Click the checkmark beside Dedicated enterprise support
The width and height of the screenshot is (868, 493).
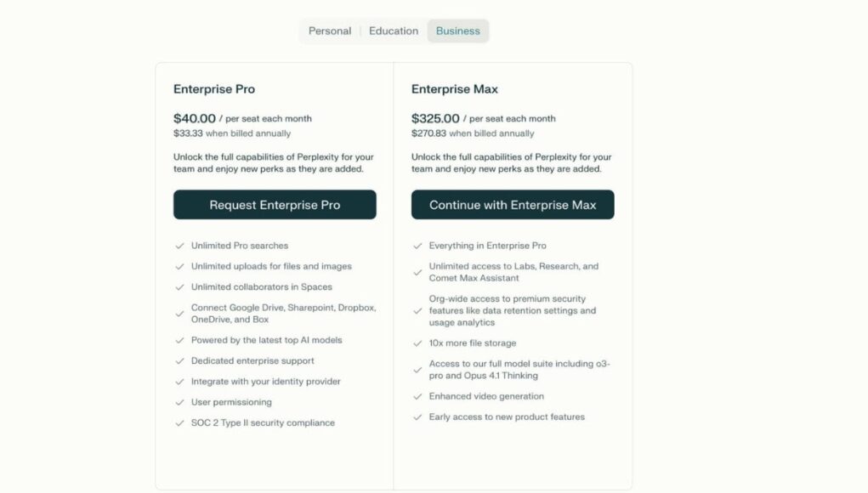click(x=179, y=360)
